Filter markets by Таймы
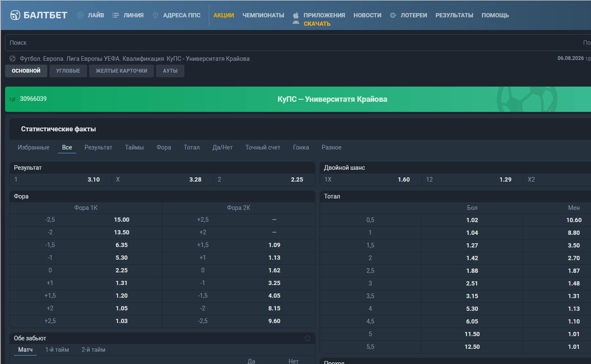Screen dimensions: 591x364 tap(134, 147)
